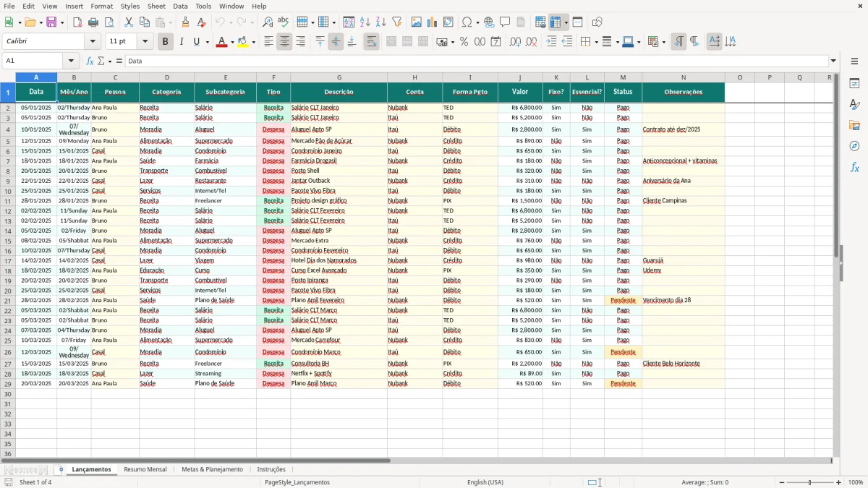Viewport: 868px width, 488px height.
Task: Switch to the Instruções sheet tab
Action: [272, 470]
